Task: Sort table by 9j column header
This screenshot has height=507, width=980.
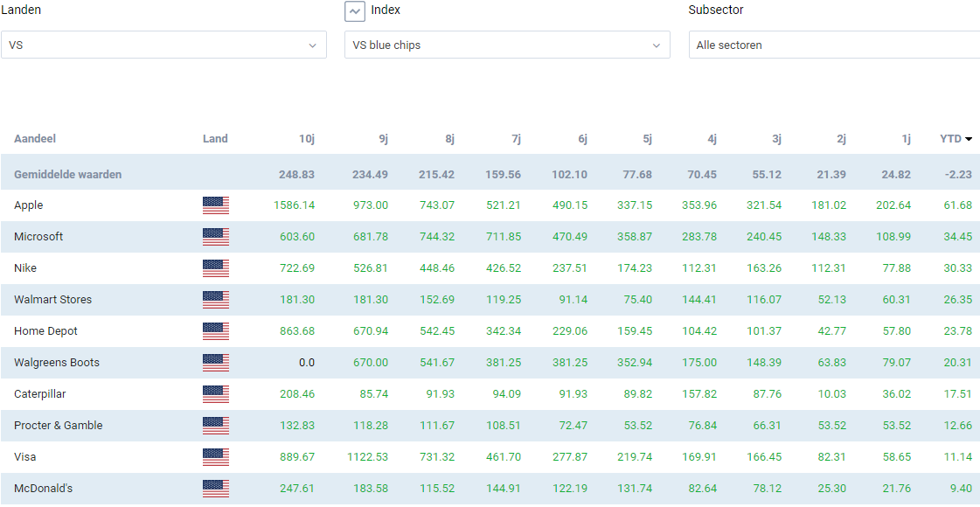Action: [x=383, y=139]
